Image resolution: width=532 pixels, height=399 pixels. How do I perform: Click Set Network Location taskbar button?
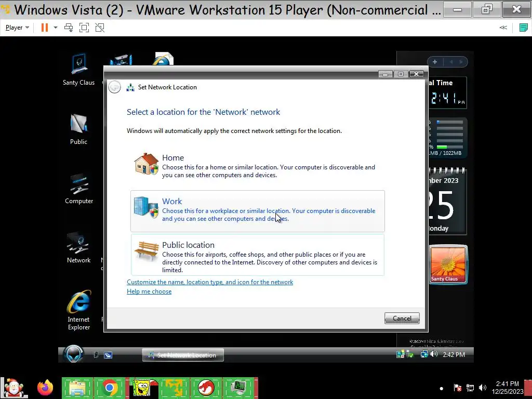pyautogui.click(x=183, y=355)
